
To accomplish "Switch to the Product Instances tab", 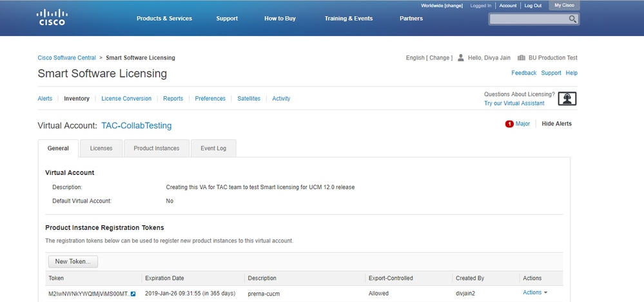I will [x=157, y=148].
